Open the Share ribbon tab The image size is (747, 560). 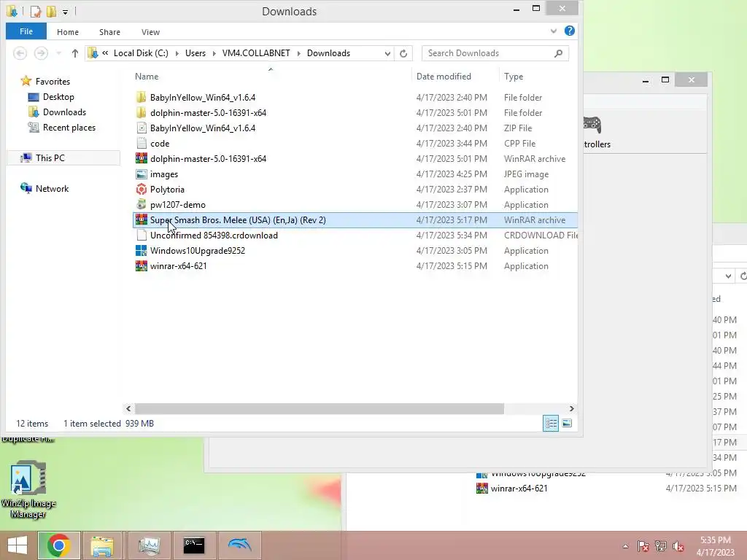tap(109, 32)
